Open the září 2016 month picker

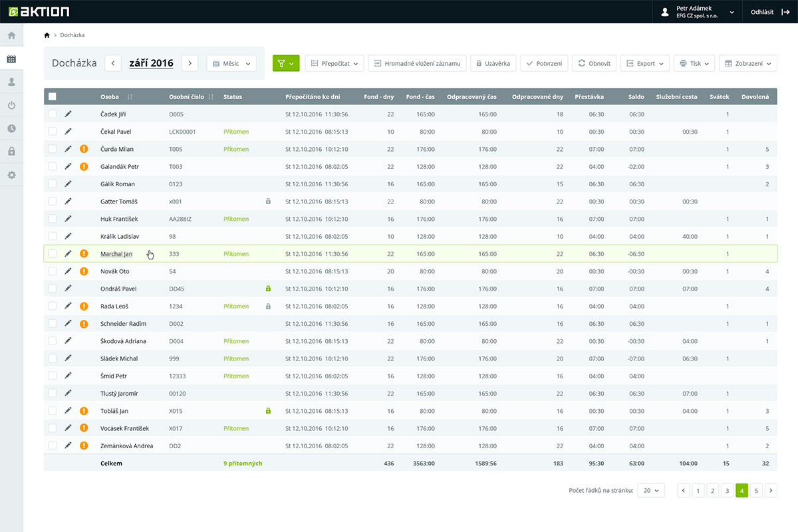(152, 63)
